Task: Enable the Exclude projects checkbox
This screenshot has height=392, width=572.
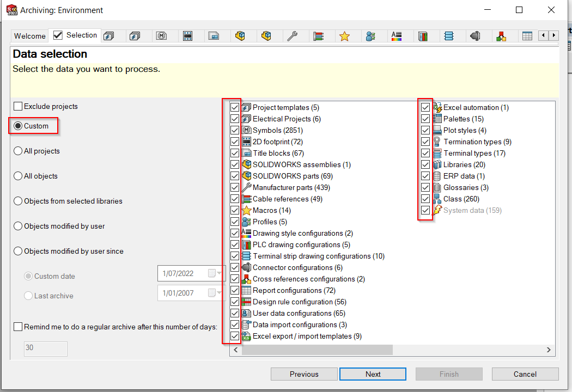Action: click(x=19, y=107)
